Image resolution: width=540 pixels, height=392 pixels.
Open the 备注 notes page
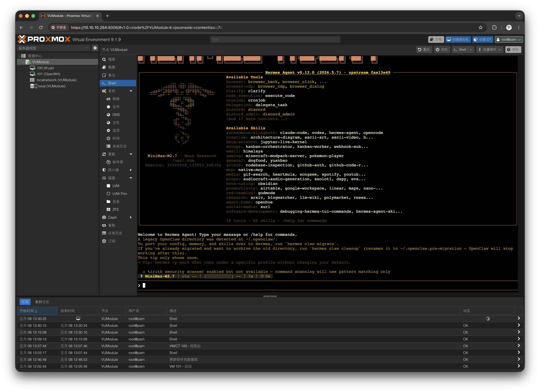click(x=118, y=75)
